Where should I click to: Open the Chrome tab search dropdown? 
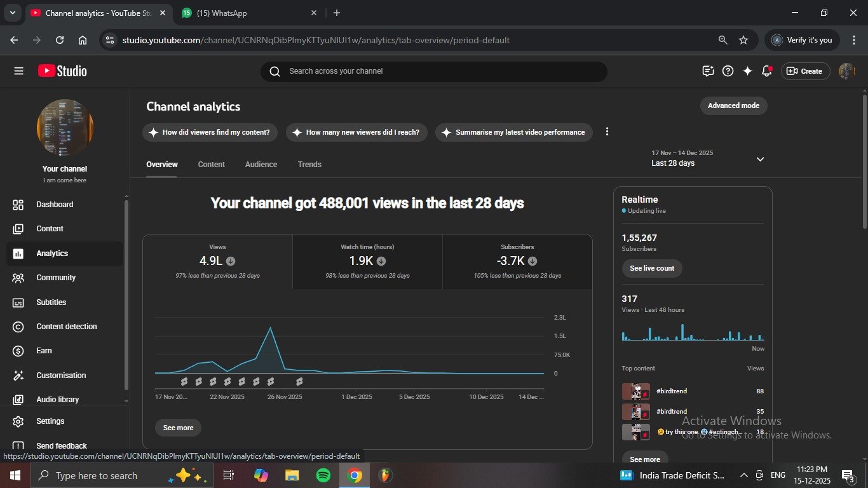click(12, 13)
